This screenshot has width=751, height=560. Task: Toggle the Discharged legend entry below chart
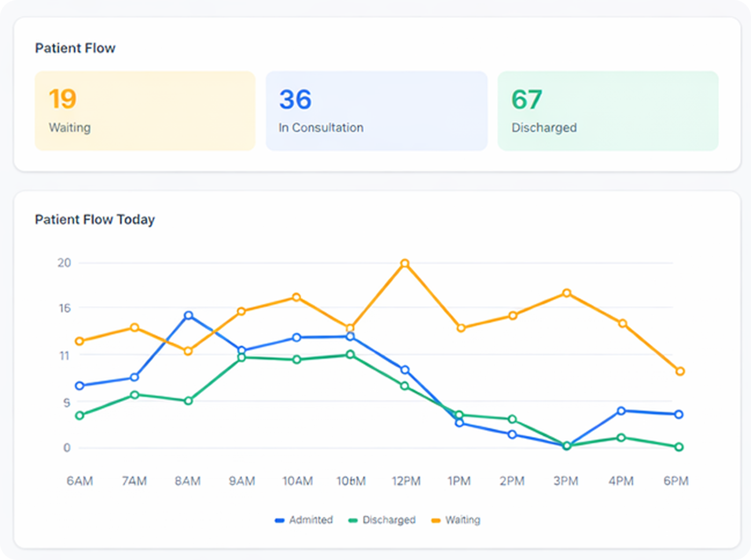click(388, 520)
